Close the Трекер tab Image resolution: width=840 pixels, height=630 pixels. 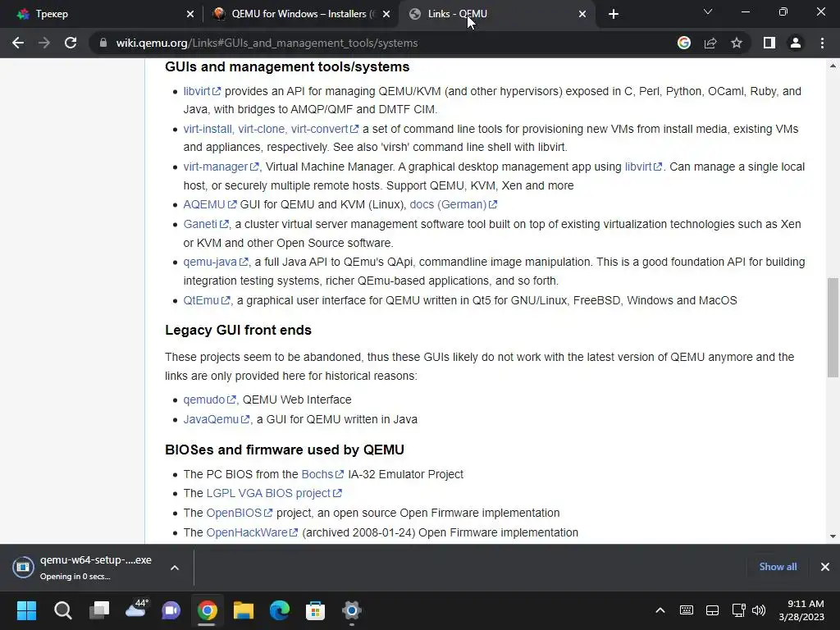[x=189, y=14]
